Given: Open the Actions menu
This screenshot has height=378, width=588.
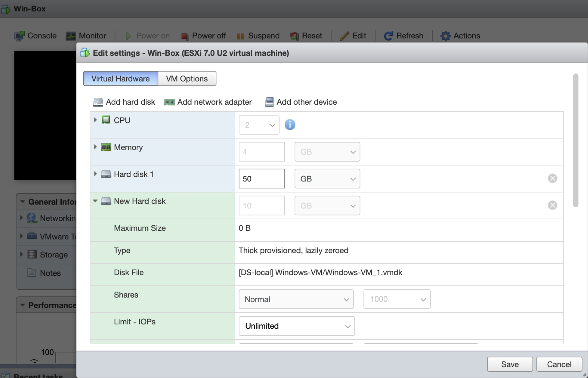Looking at the screenshot, I should pos(460,36).
